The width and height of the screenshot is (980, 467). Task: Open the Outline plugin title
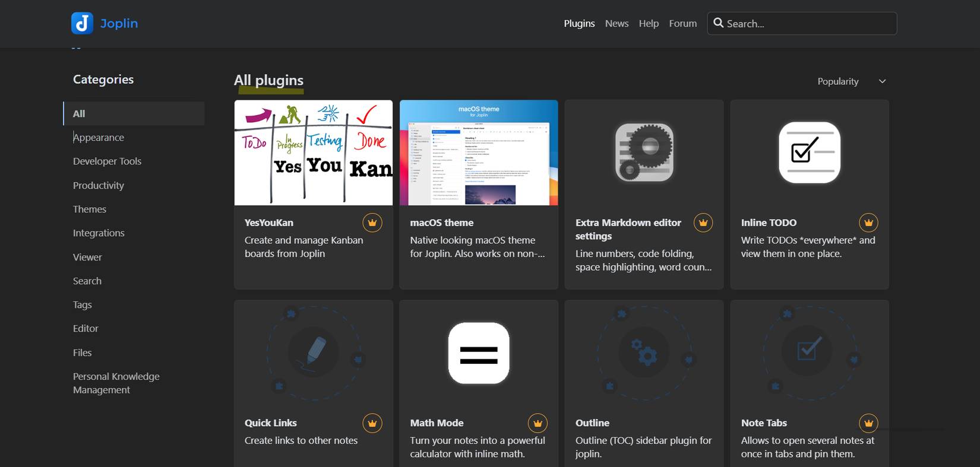593,423
